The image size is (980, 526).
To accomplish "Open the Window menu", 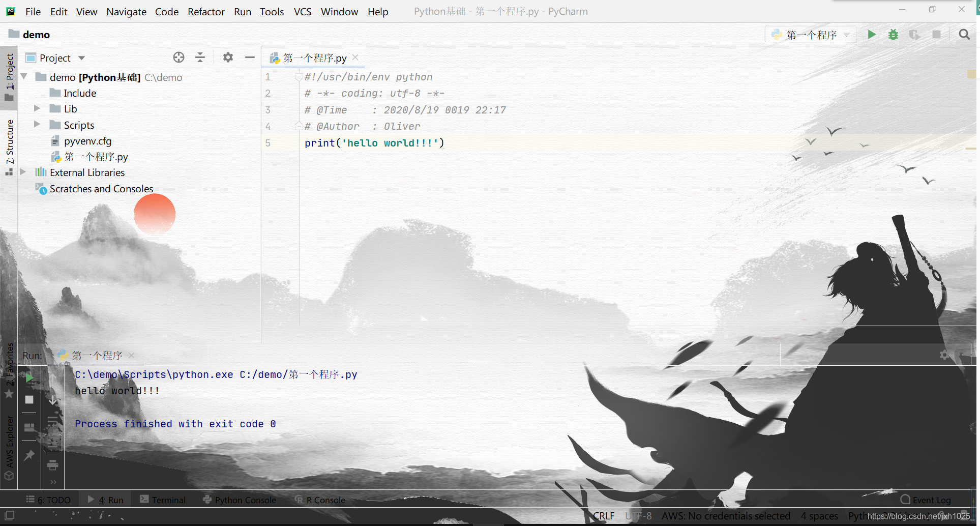I will pyautogui.click(x=339, y=12).
